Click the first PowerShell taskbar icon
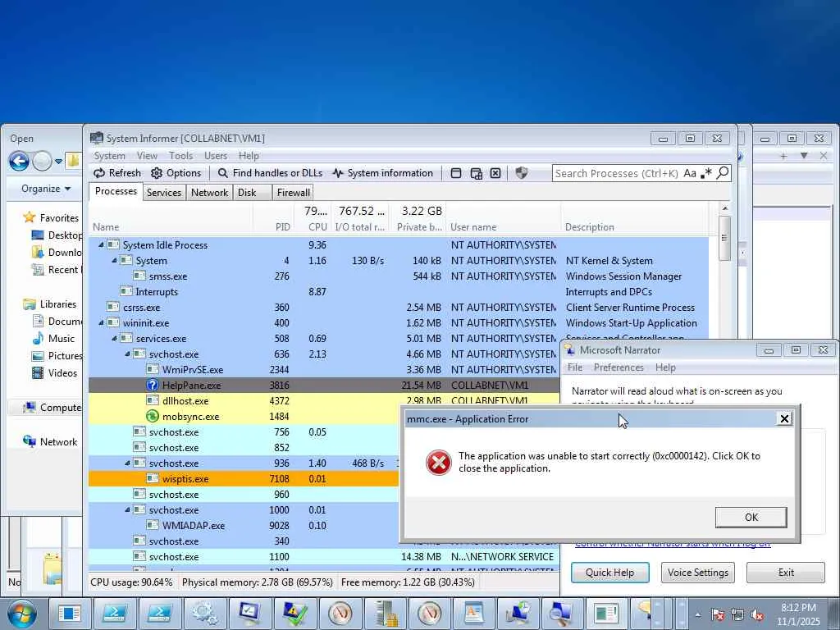 (115, 614)
